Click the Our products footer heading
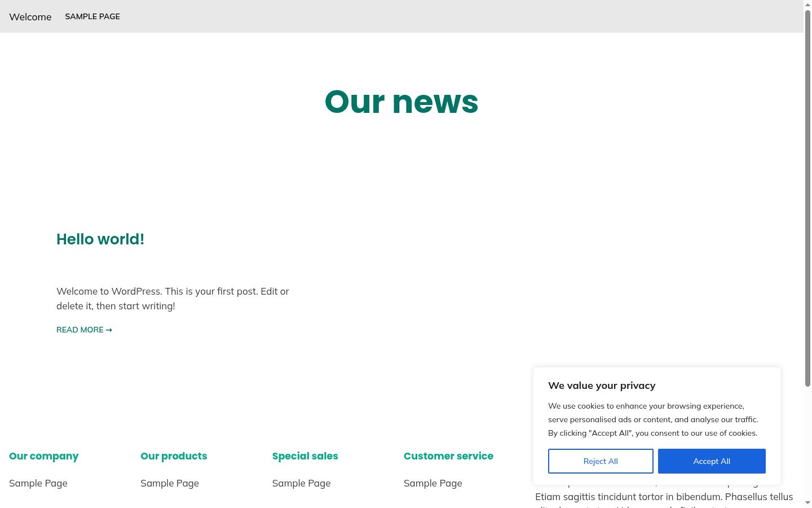 click(x=174, y=456)
